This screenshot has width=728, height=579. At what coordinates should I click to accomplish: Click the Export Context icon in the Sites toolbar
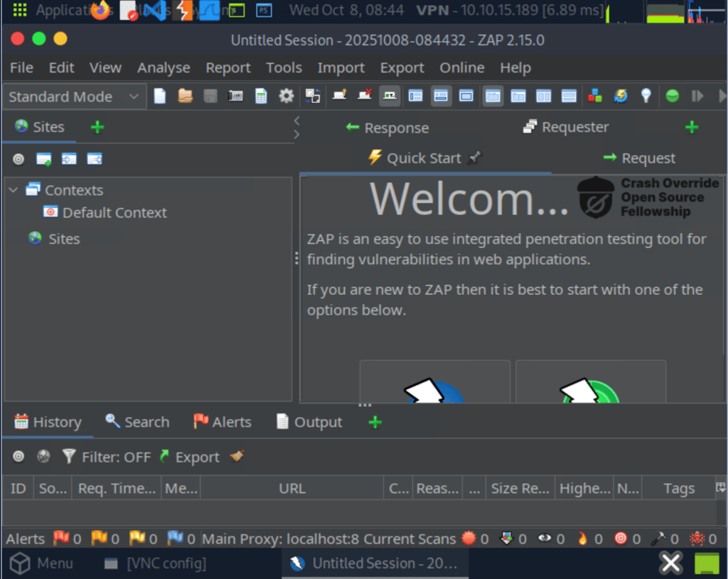pos(95,159)
